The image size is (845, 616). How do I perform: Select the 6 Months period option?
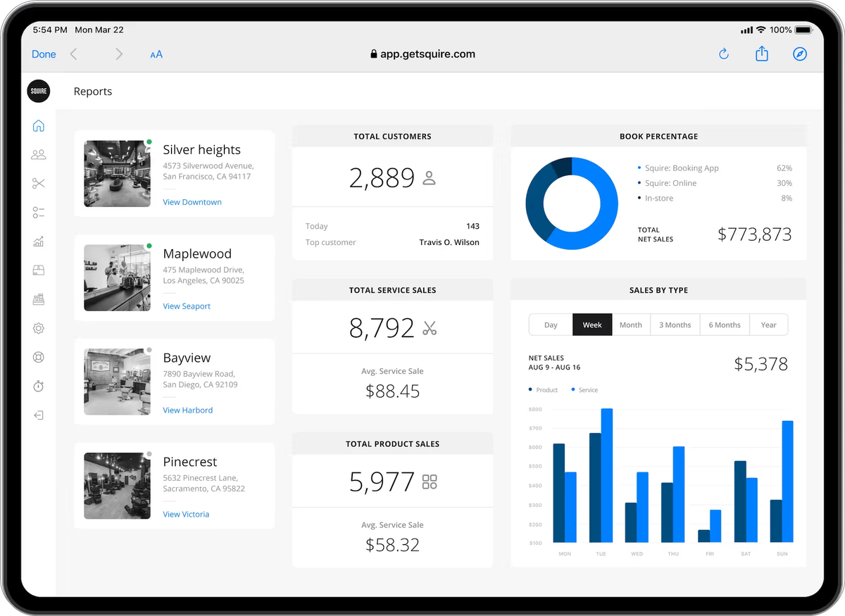[725, 325]
